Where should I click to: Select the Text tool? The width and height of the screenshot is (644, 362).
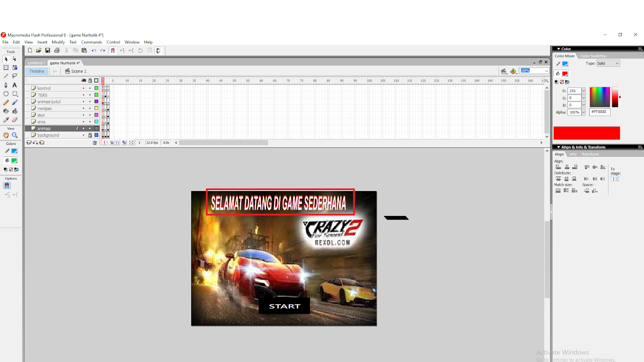[x=14, y=85]
